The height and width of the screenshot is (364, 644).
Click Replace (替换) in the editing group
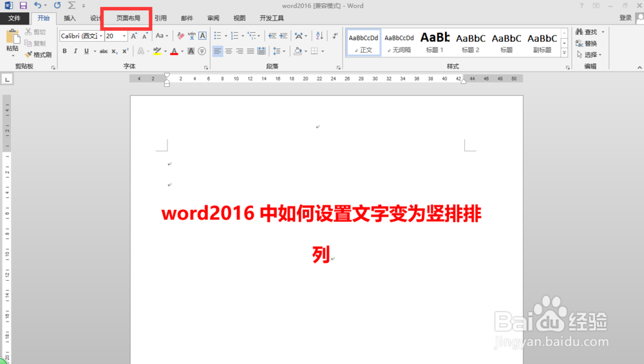[586, 43]
